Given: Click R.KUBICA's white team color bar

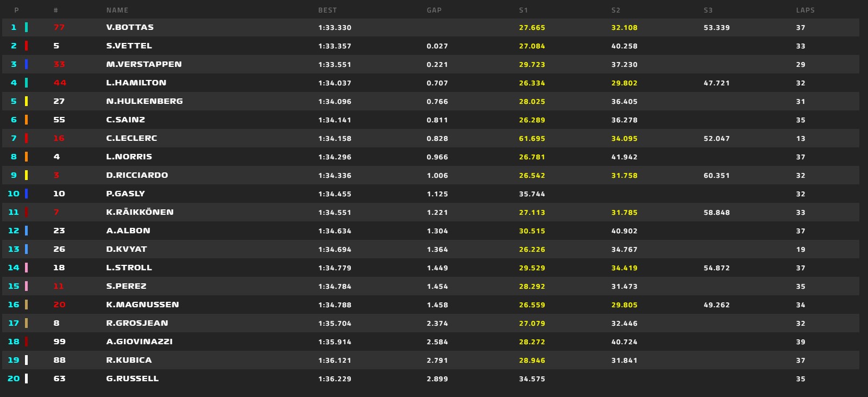Looking at the screenshot, I should (26, 360).
